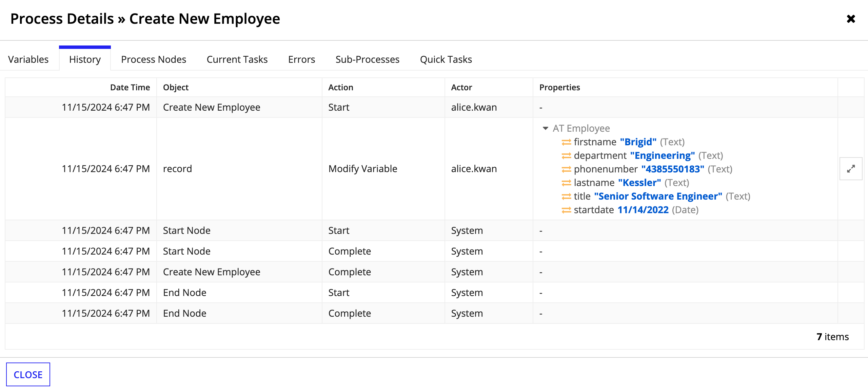Screen dimensions: 868x389
Task: Expand the record properties view icon
Action: [851, 169]
